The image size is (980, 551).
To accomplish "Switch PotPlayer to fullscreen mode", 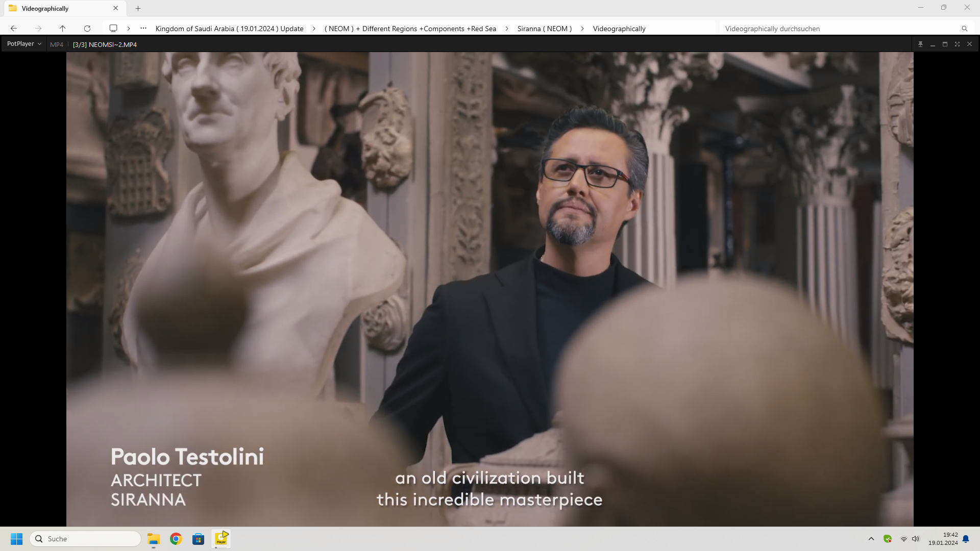I will [957, 44].
